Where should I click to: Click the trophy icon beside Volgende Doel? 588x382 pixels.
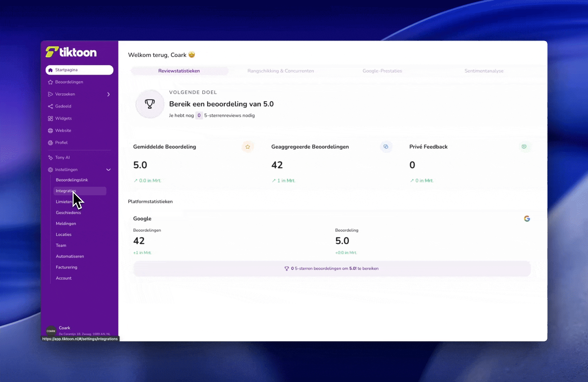pyautogui.click(x=150, y=104)
